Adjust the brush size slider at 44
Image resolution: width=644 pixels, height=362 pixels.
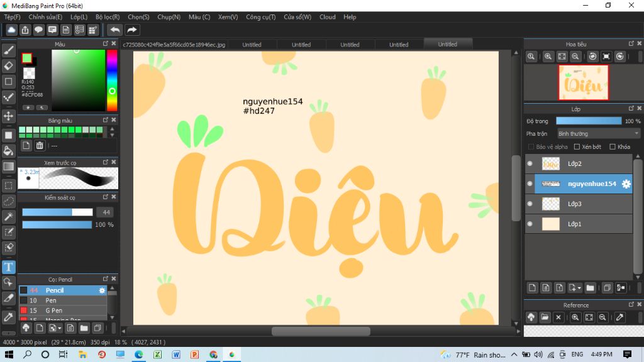click(57, 212)
